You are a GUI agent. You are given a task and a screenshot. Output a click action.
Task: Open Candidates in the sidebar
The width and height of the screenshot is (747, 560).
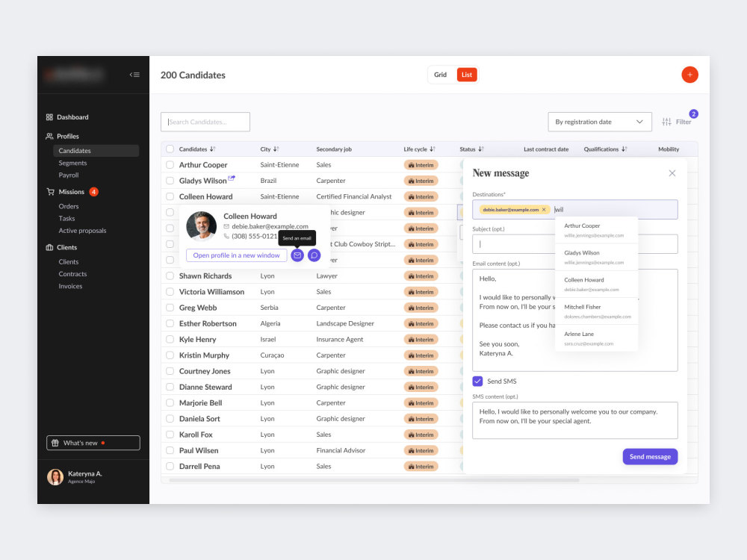[96, 151]
